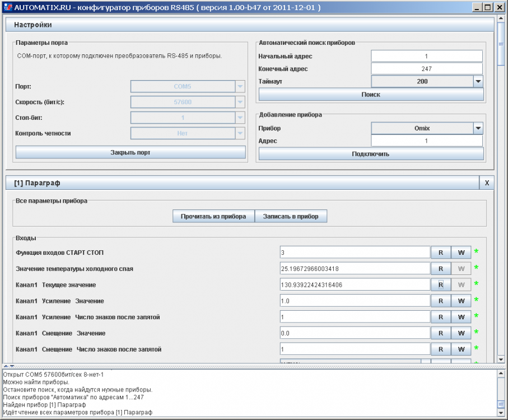Click Прочитать из прибора button
508x420 pixels.
(213, 216)
